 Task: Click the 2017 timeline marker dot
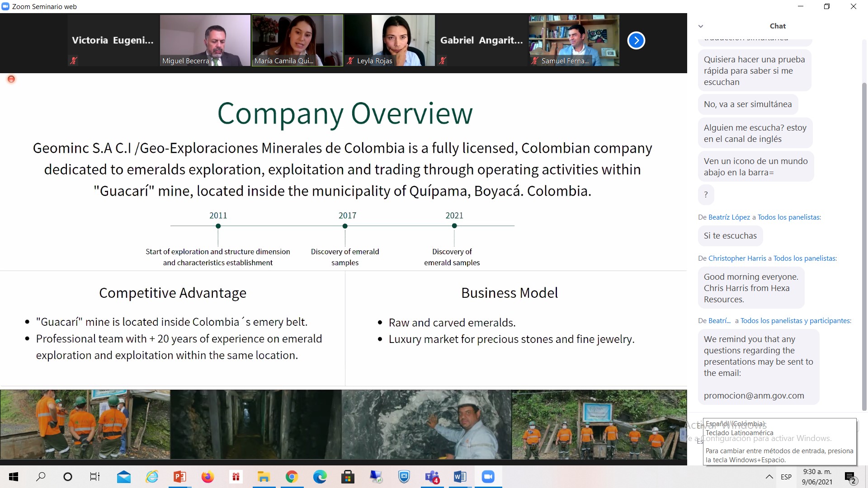(x=345, y=226)
